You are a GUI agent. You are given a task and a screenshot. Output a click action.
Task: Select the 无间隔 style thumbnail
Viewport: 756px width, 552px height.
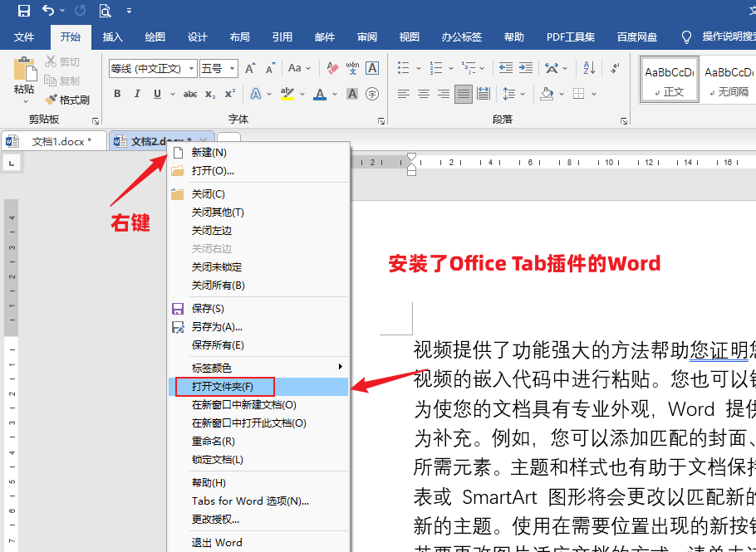coord(728,80)
